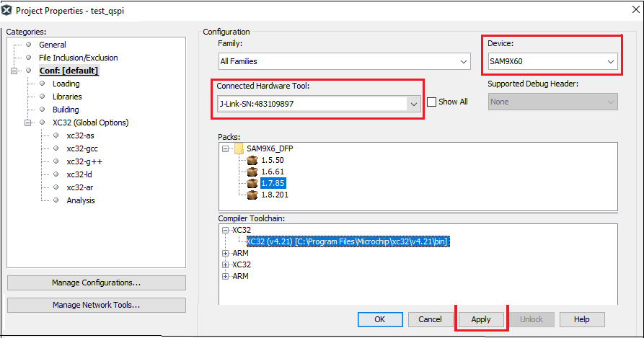Click the OK button
This screenshot has height=338, width=644.
point(380,319)
